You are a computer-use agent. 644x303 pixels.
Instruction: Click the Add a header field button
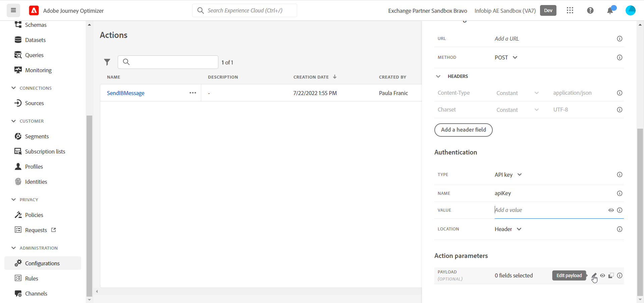(463, 130)
